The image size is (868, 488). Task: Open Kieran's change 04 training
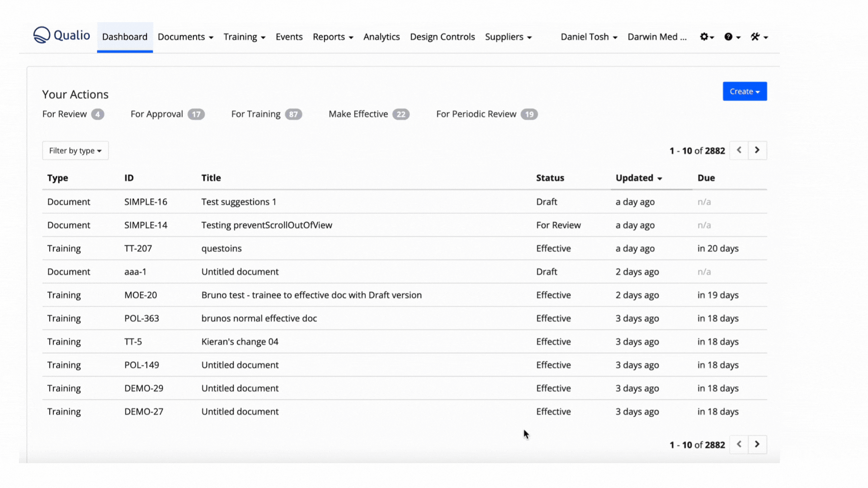click(x=240, y=342)
